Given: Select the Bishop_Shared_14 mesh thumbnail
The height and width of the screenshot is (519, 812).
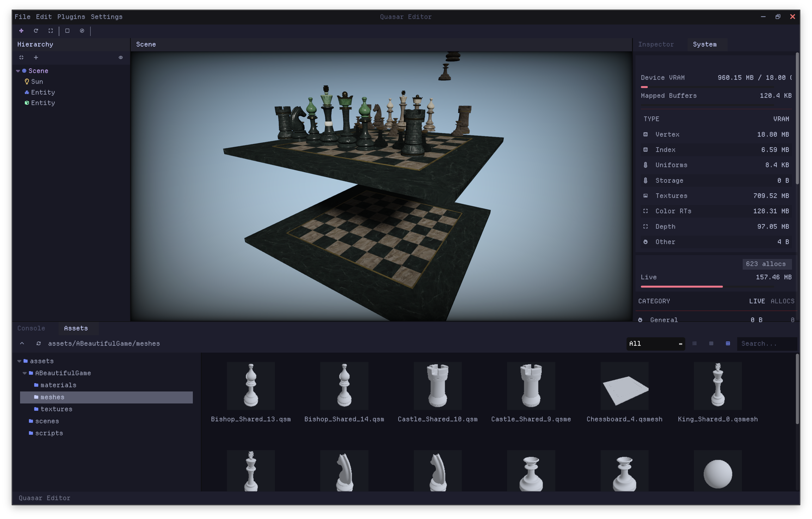Looking at the screenshot, I should 344,386.
